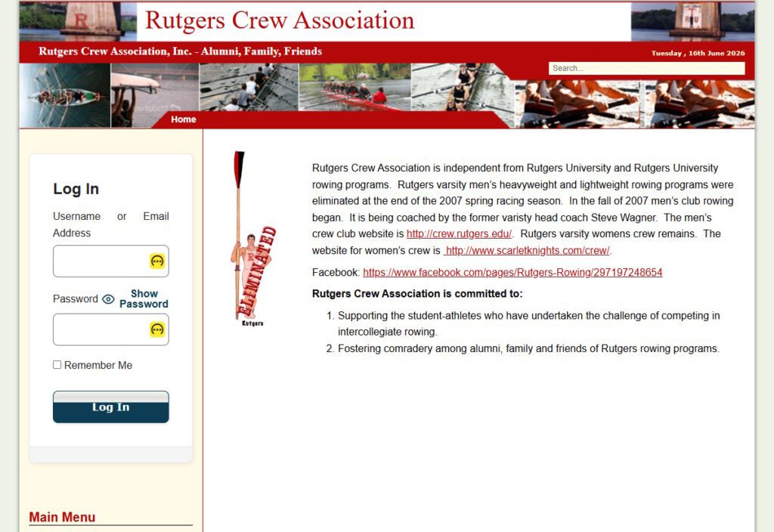Click the Search box in the header
The image size is (774, 532).
647,68
